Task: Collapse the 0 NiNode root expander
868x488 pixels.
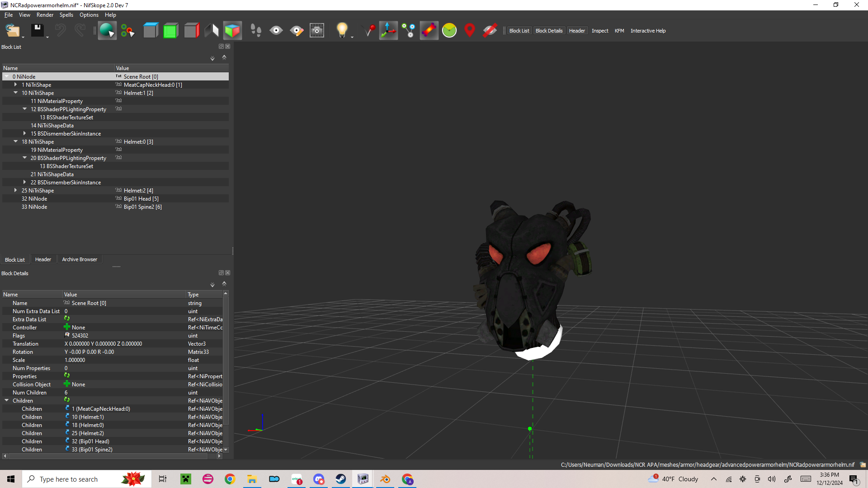Action: 7,76
